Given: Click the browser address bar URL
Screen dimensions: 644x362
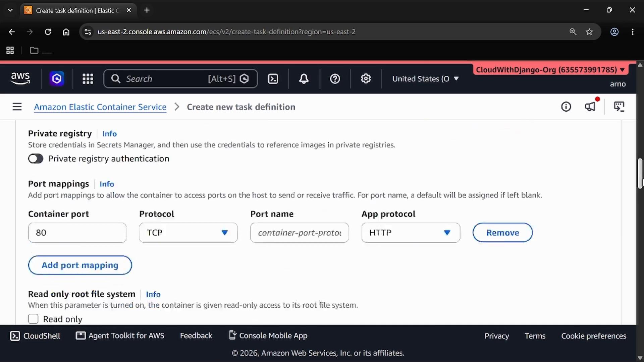Looking at the screenshot, I should [227, 32].
